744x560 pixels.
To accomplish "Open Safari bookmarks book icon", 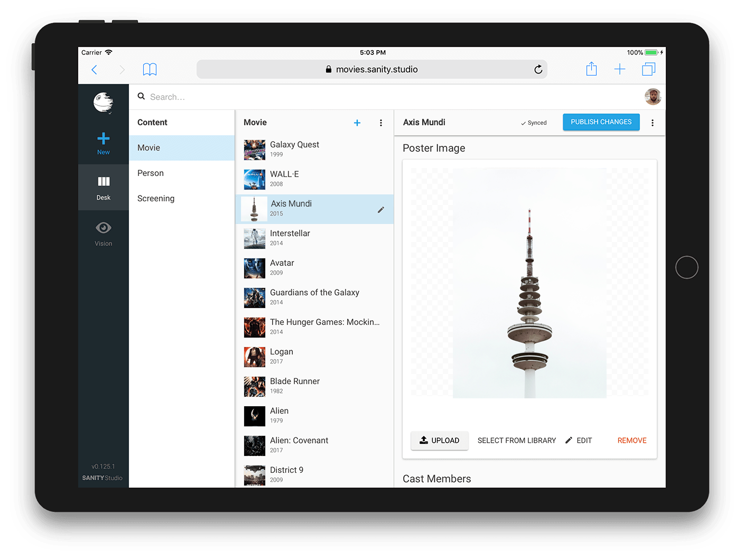I will click(x=150, y=69).
